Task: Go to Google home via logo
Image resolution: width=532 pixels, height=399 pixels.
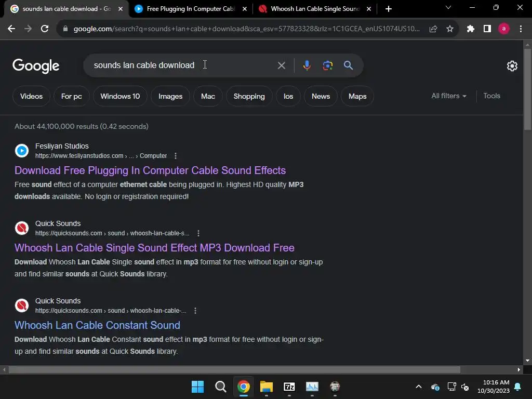Action: tap(36, 66)
